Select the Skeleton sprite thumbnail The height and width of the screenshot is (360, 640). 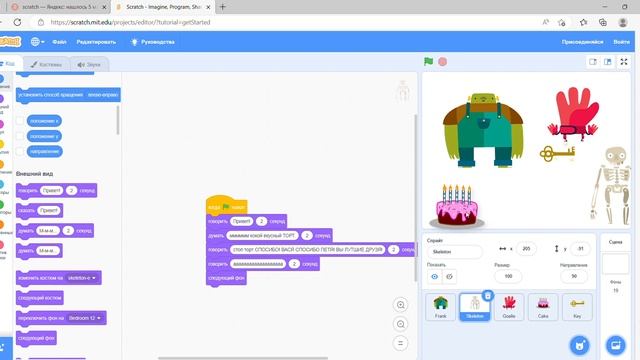click(x=475, y=307)
